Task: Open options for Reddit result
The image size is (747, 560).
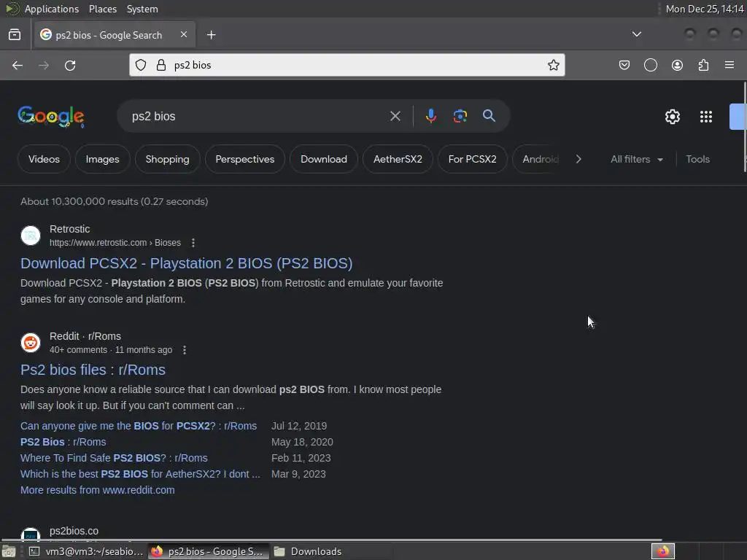Action: tap(185, 350)
